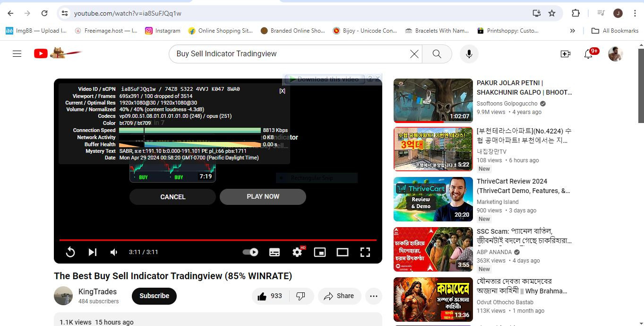Open the Create video icon
Image resolution: width=644 pixels, height=326 pixels.
(x=566, y=54)
